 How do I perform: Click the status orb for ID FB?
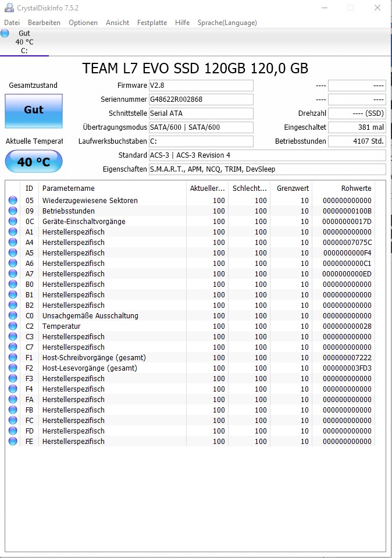(x=13, y=410)
